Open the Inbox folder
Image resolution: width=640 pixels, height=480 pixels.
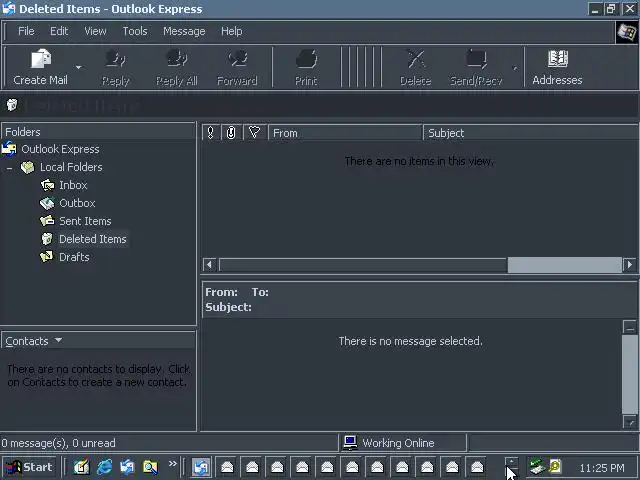[x=73, y=185]
